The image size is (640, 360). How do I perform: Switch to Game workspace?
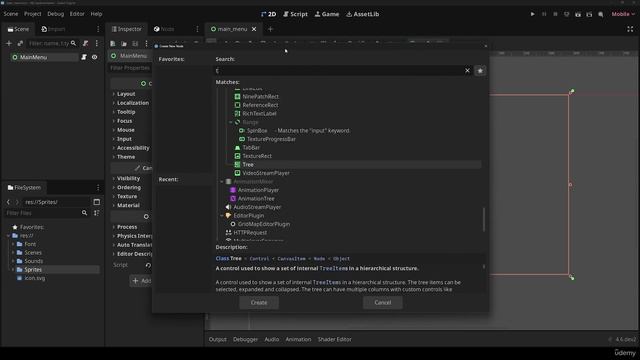tap(327, 14)
